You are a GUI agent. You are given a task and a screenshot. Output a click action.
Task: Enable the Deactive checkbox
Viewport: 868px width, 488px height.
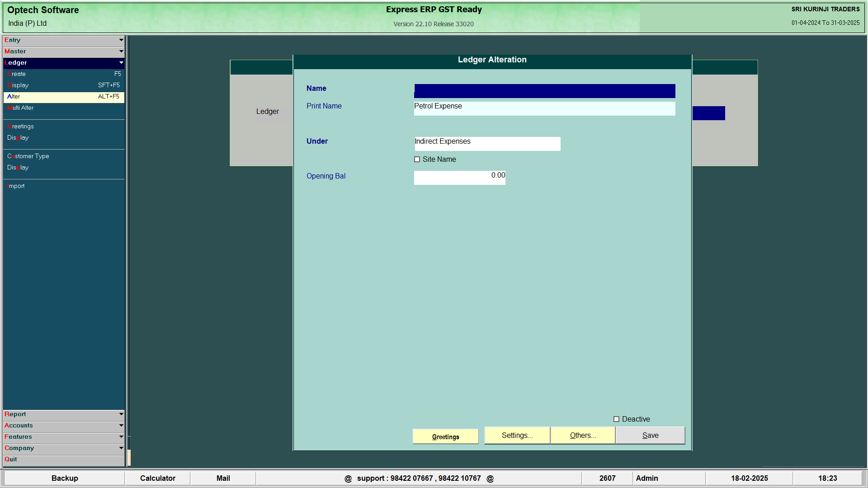[x=616, y=419]
